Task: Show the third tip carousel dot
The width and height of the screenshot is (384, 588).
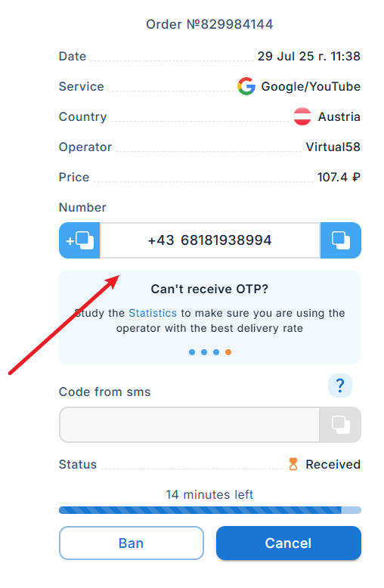Action: [x=216, y=352]
